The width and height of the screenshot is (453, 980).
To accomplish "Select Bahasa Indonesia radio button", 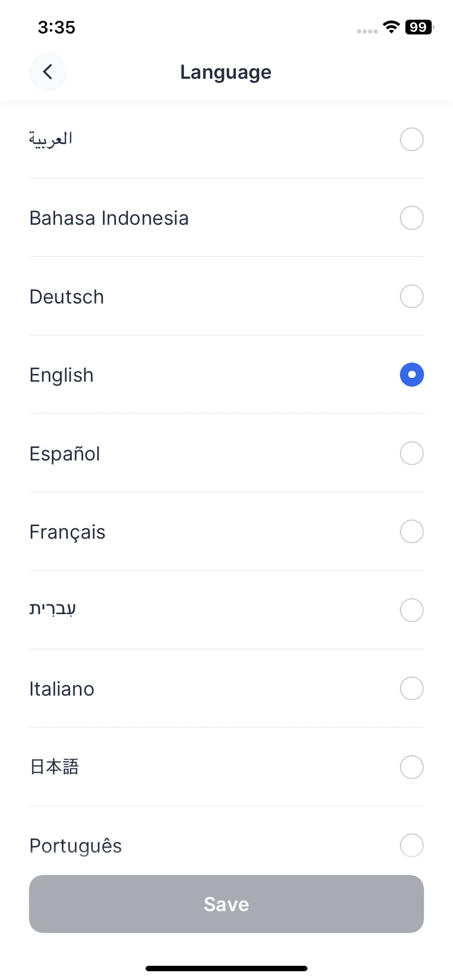I will pyautogui.click(x=412, y=218).
